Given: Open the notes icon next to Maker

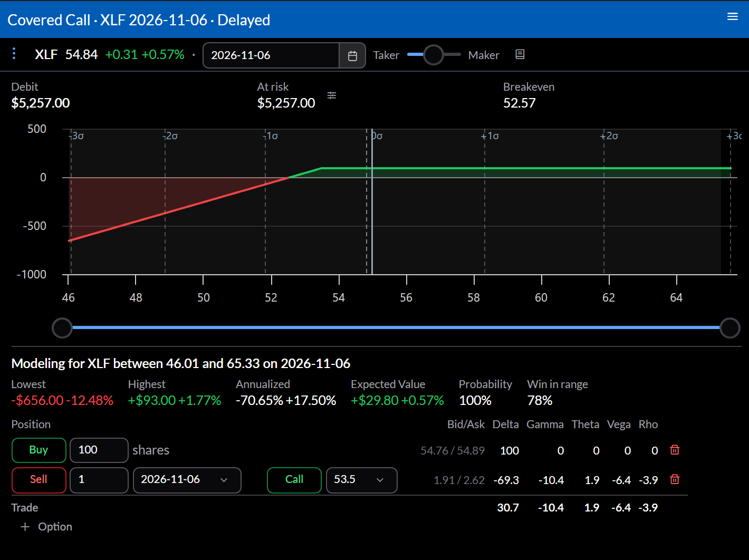Looking at the screenshot, I should [x=520, y=54].
